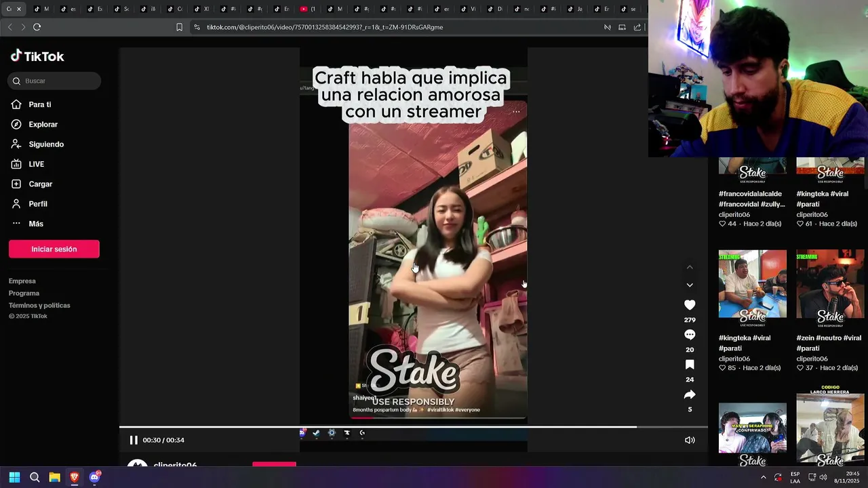This screenshot has width=868, height=488.
Task: Open Discord from taskbar
Action: tap(95, 477)
